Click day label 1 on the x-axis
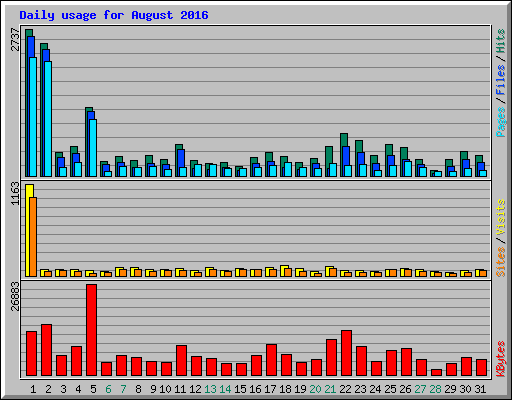 (x=33, y=389)
